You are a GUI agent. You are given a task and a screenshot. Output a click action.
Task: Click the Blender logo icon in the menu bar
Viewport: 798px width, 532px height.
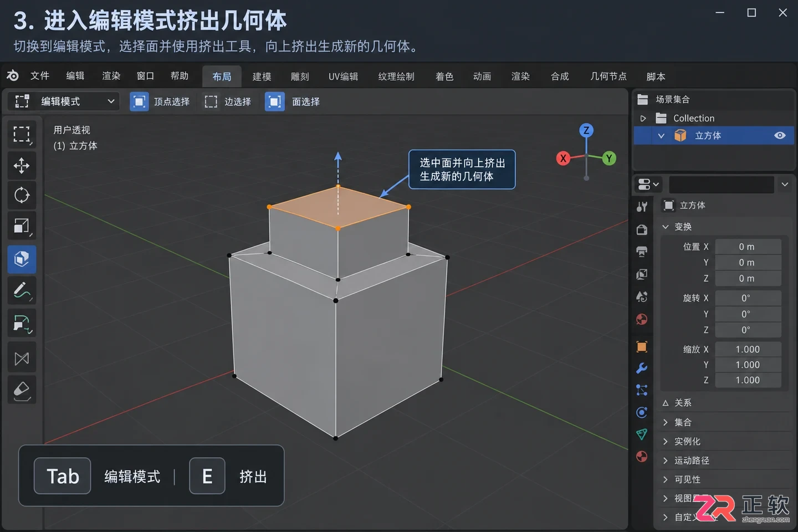coord(13,76)
